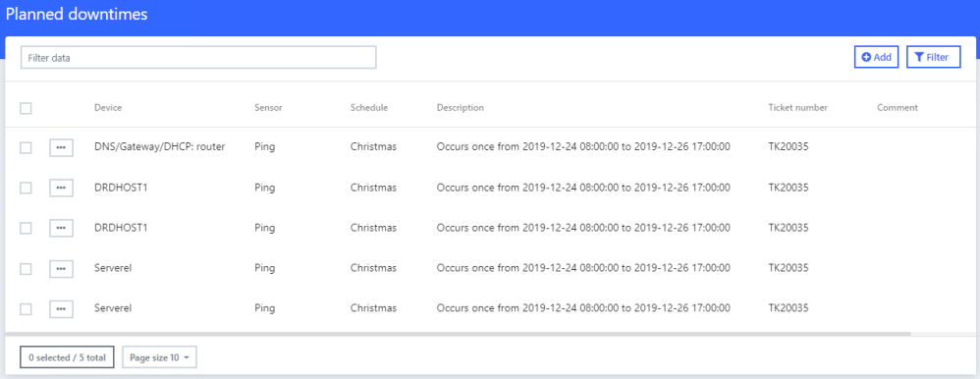Sort by the Comment column header

(898, 108)
